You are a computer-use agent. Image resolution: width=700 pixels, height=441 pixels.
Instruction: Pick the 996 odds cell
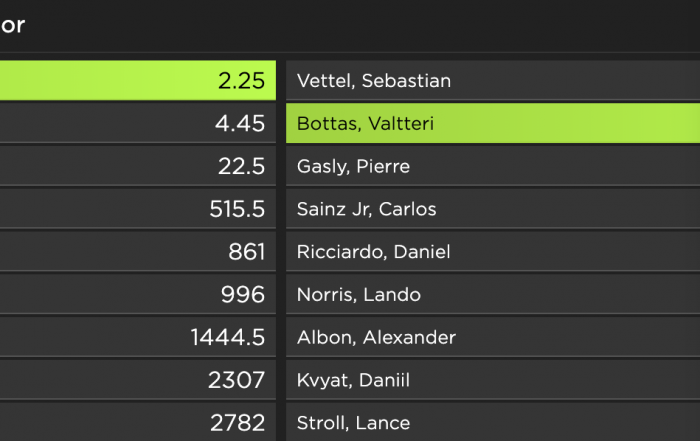(138, 295)
